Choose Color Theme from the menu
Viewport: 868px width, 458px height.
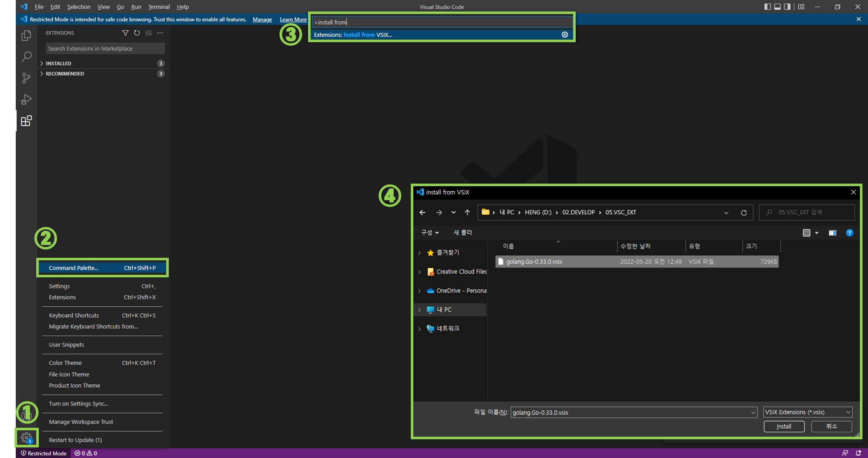point(102,363)
